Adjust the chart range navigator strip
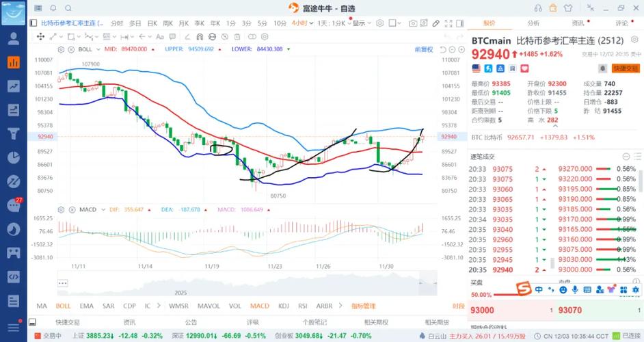This screenshot has width=644, height=342. coord(247,282)
